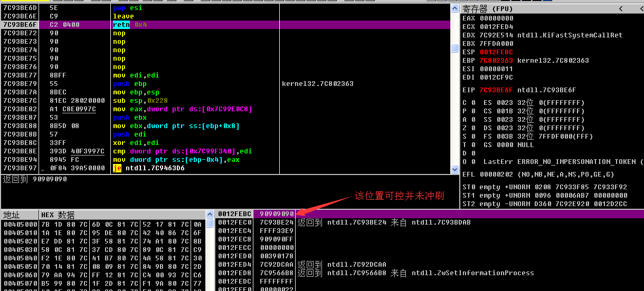Click the hex dump pane scroll-up arrow
The image size is (644, 291).
pos(210,215)
